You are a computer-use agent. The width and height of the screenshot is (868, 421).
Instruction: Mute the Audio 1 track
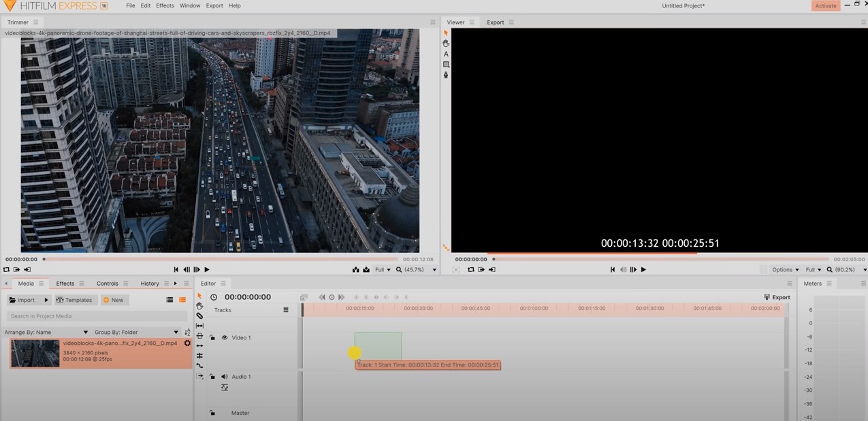[x=224, y=377]
